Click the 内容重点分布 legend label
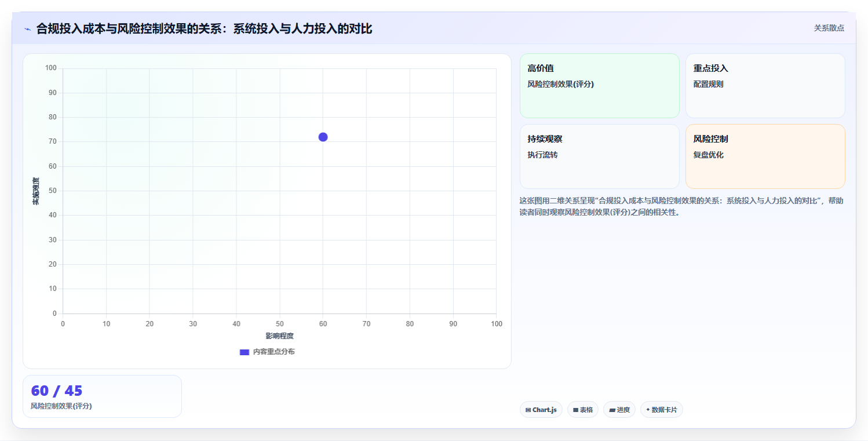The width and height of the screenshot is (868, 441). tap(273, 352)
